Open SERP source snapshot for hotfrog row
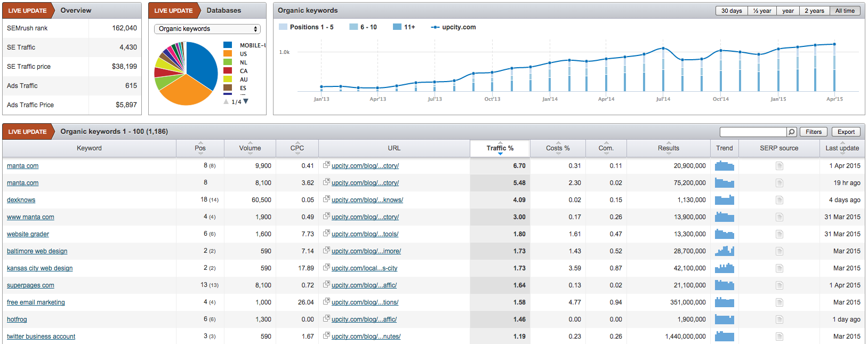868x344 pixels. pyautogui.click(x=779, y=319)
